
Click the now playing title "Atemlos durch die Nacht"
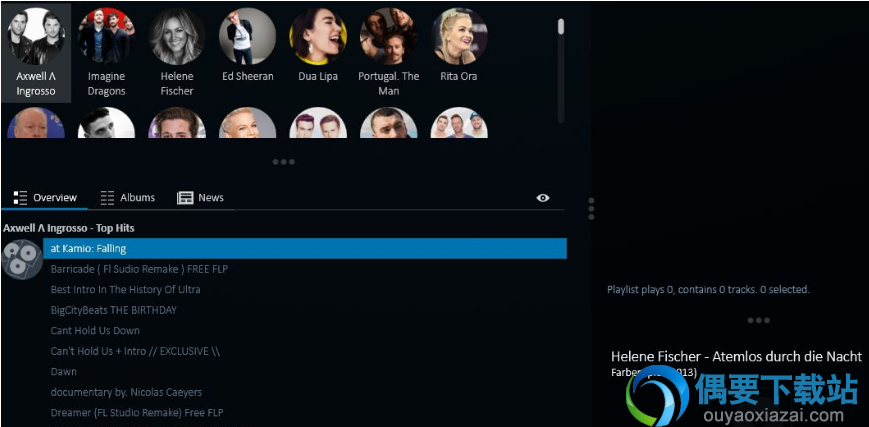click(x=787, y=356)
